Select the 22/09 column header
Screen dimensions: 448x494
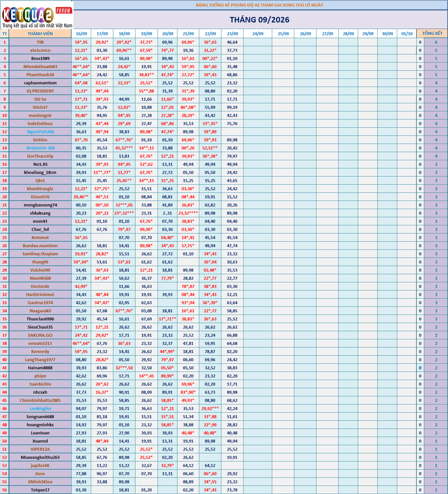(210, 34)
